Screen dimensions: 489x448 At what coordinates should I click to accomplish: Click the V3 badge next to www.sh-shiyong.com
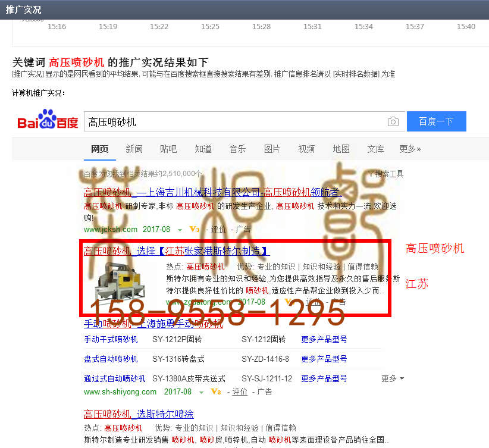pyautogui.click(x=216, y=391)
